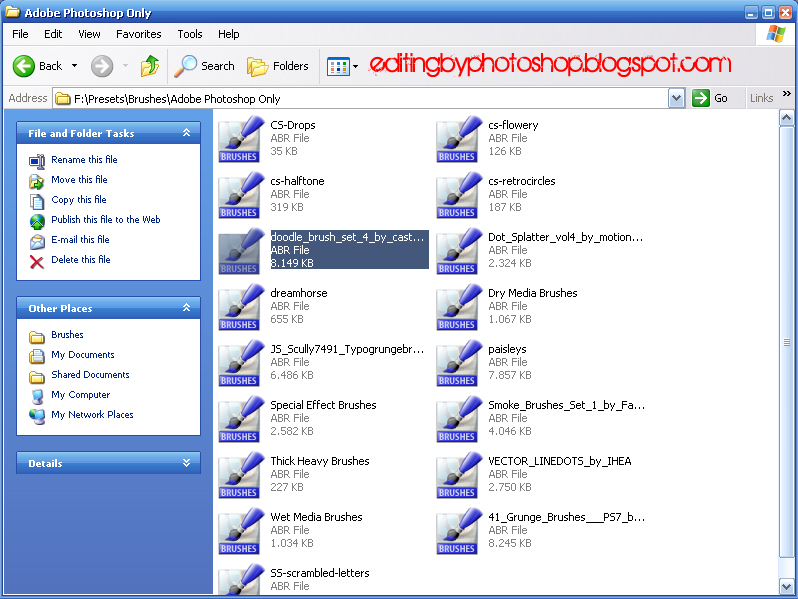The image size is (798, 599).
Task: Click the vertical scrollbar up arrow
Action: coord(786,118)
